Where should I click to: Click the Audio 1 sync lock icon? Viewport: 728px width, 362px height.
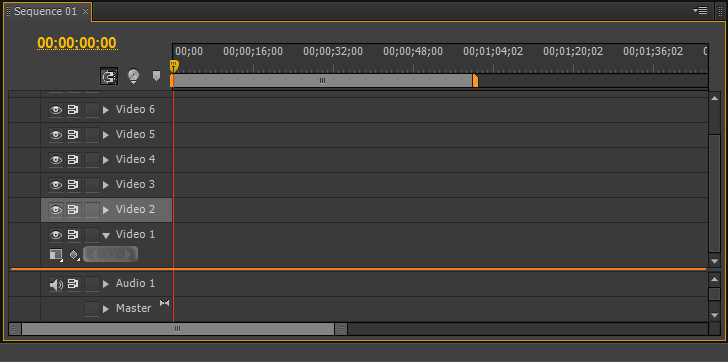coord(73,284)
